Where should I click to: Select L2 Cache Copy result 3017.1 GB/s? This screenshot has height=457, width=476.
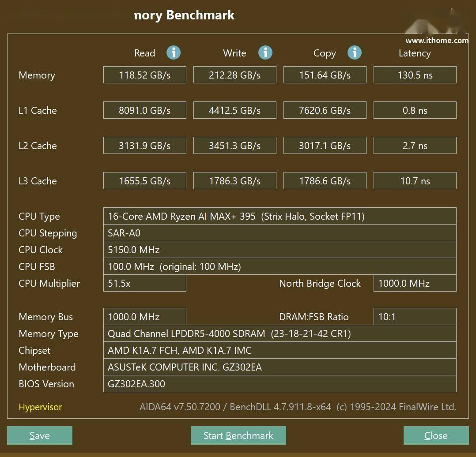point(325,146)
